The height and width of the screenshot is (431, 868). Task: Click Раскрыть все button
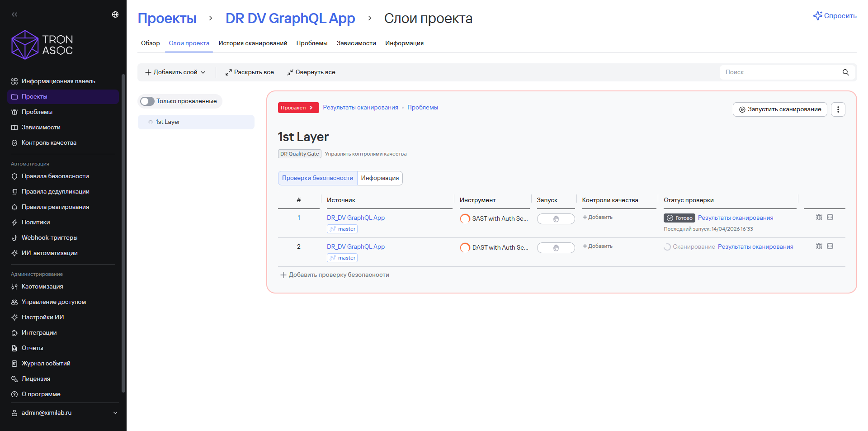pyautogui.click(x=250, y=72)
